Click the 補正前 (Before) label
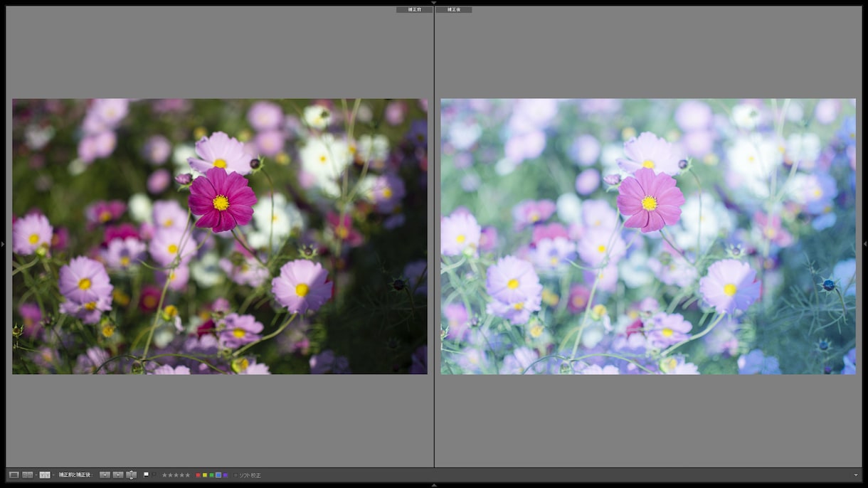 tap(414, 10)
